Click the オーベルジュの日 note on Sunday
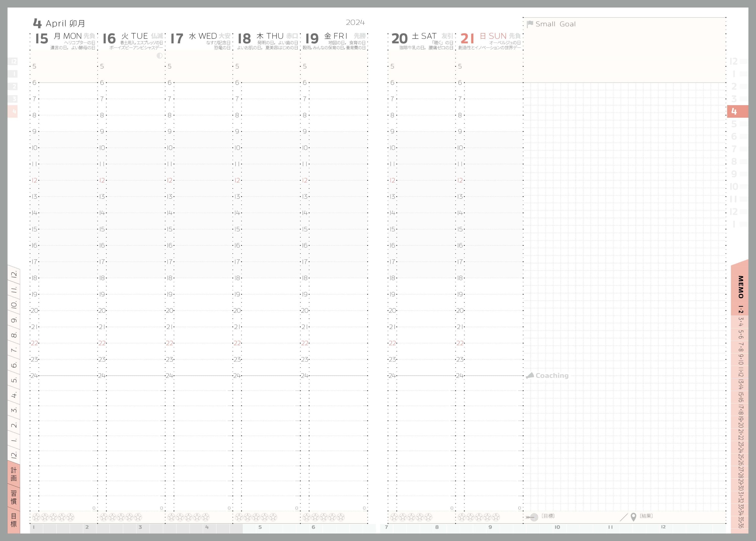 coord(505,43)
